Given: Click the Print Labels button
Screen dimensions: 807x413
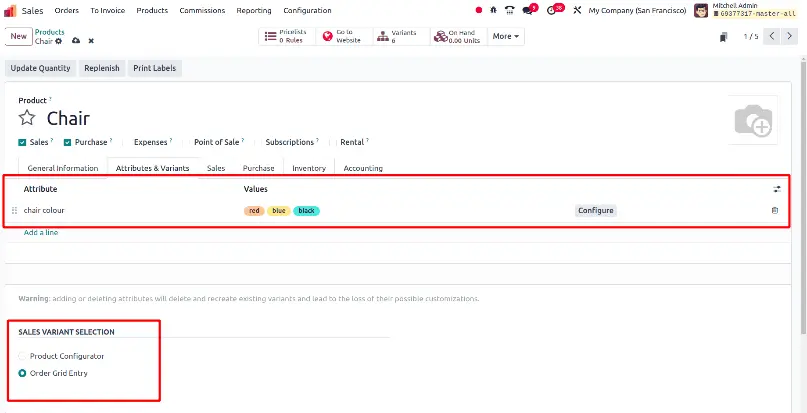Looking at the screenshot, I should [154, 68].
